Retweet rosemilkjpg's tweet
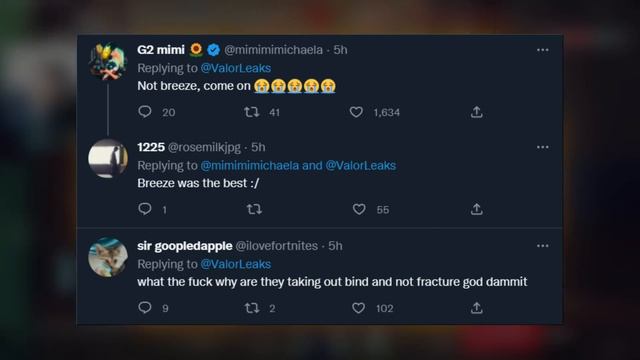Image resolution: width=640 pixels, height=360 pixels. (x=254, y=209)
